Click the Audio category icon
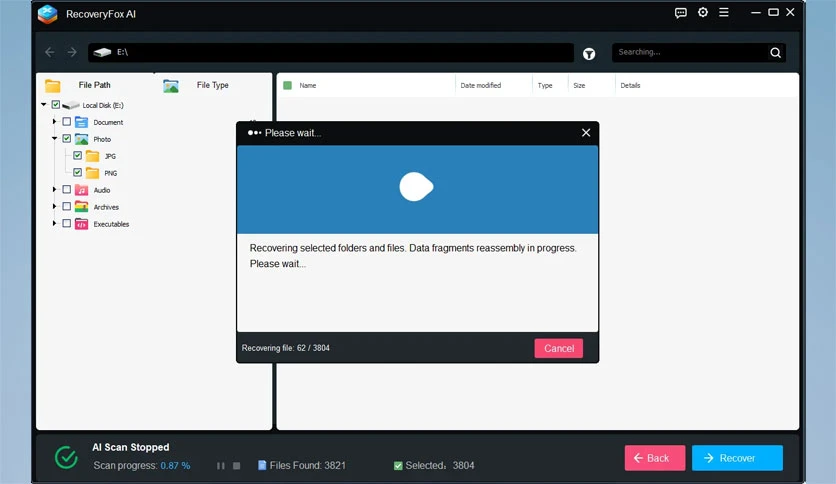The image size is (836, 484). tap(81, 190)
